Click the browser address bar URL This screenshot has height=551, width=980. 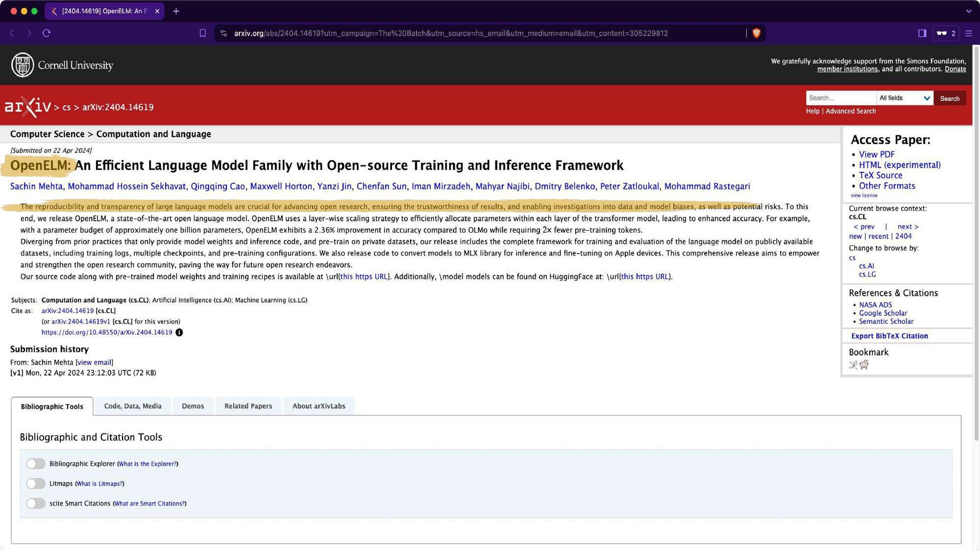(x=451, y=33)
